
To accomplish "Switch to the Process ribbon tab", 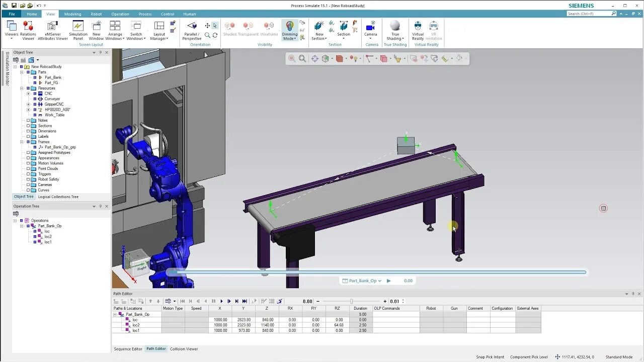I will (145, 14).
